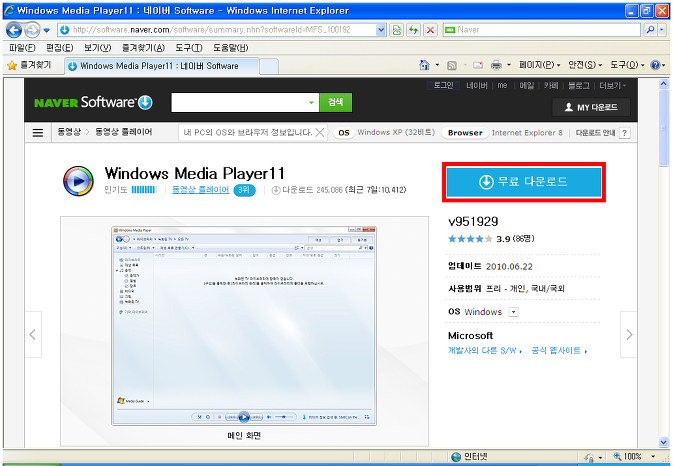Click the 인터넷 security zone indicator

pyautogui.click(x=469, y=457)
